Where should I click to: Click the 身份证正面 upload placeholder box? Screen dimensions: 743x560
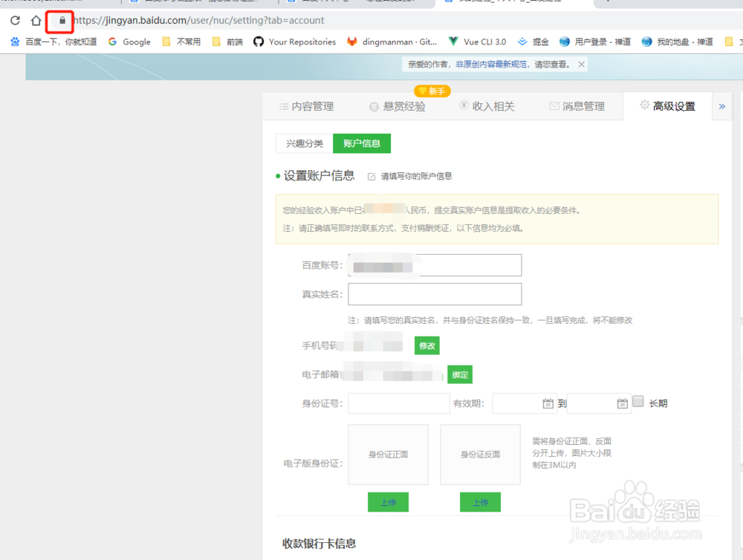pyautogui.click(x=388, y=455)
